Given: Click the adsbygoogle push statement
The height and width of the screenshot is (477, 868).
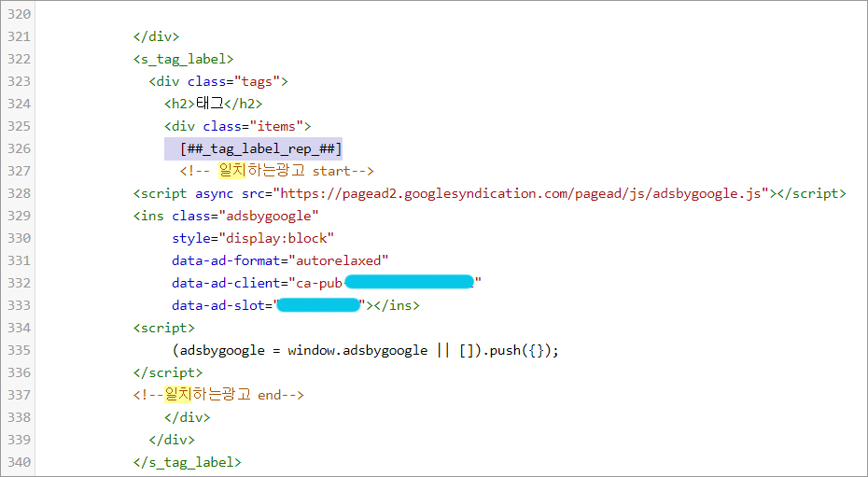Looking at the screenshot, I should pos(365,350).
